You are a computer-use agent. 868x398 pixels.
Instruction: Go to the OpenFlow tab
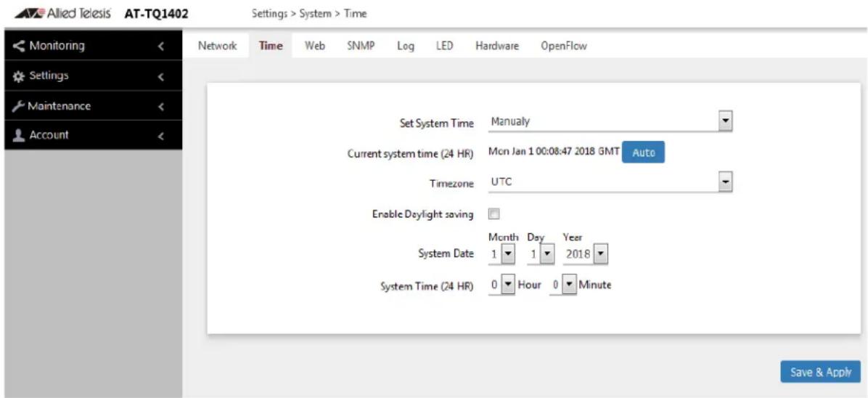click(563, 46)
